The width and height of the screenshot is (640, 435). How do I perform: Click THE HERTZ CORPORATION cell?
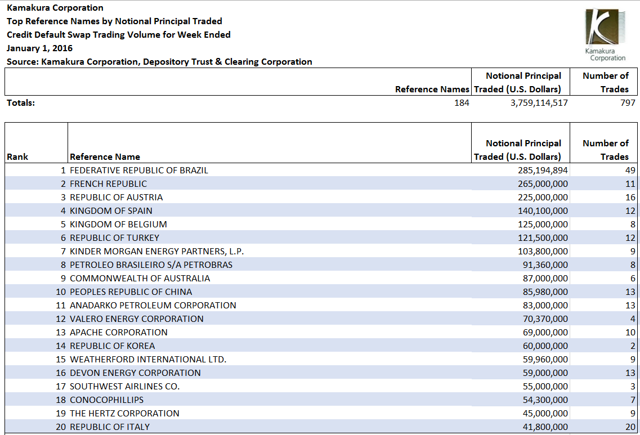pyautogui.click(x=124, y=413)
